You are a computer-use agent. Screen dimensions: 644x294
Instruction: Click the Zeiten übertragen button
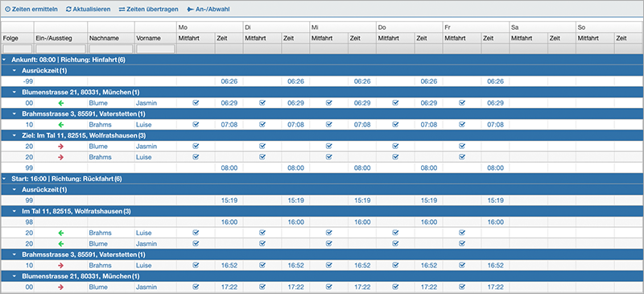[148, 9]
